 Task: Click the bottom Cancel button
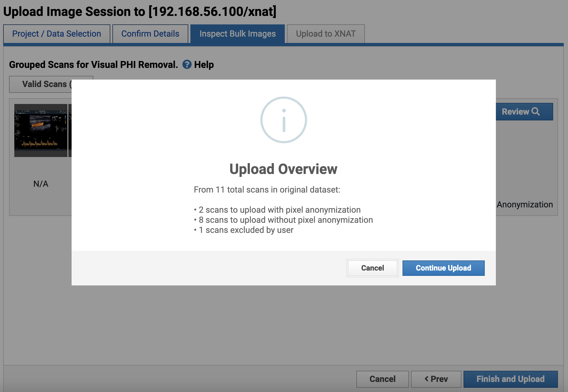coord(382,379)
